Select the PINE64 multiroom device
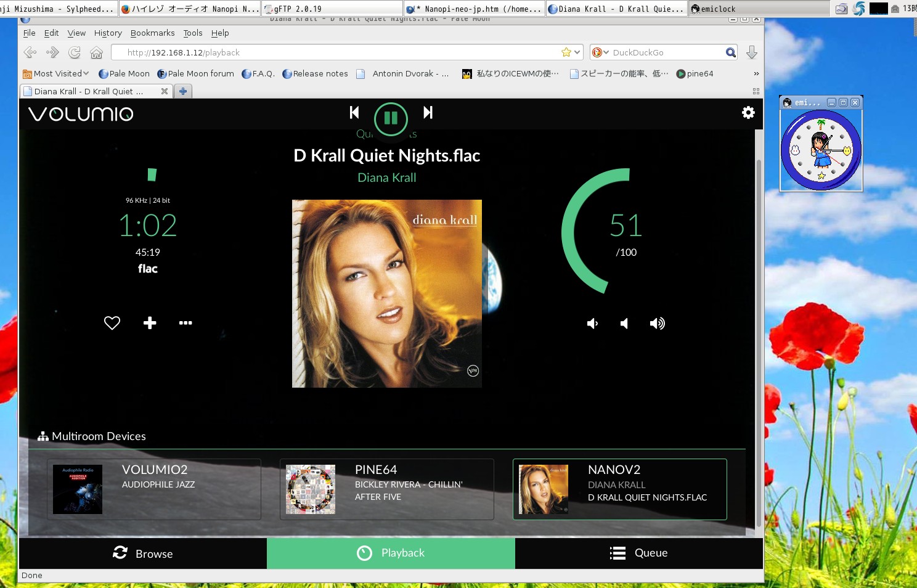The image size is (917, 588). [387, 489]
